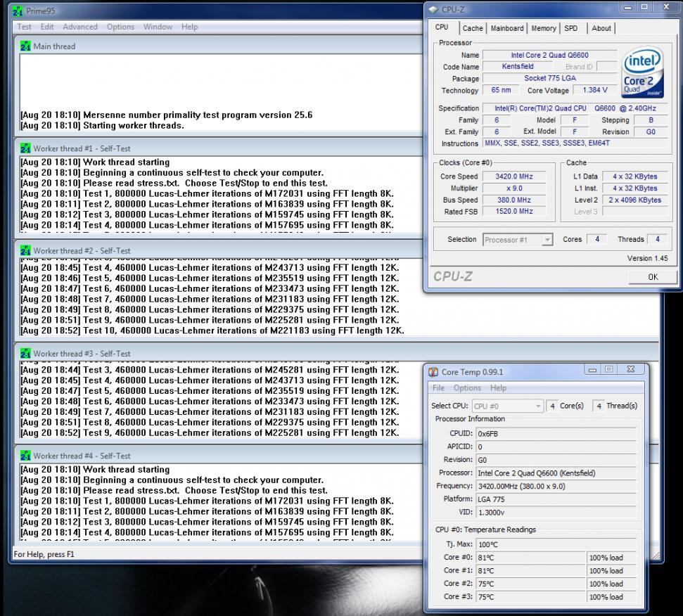Viewport: 683px width, 616px height.
Task: Click the Bus Speed value 380.0 MHz
Action: [x=514, y=200]
